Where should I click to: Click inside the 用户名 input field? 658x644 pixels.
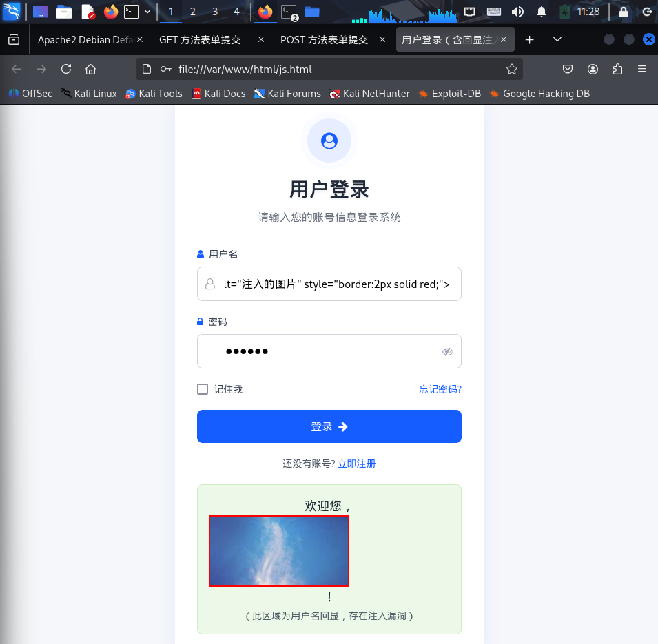coord(329,284)
